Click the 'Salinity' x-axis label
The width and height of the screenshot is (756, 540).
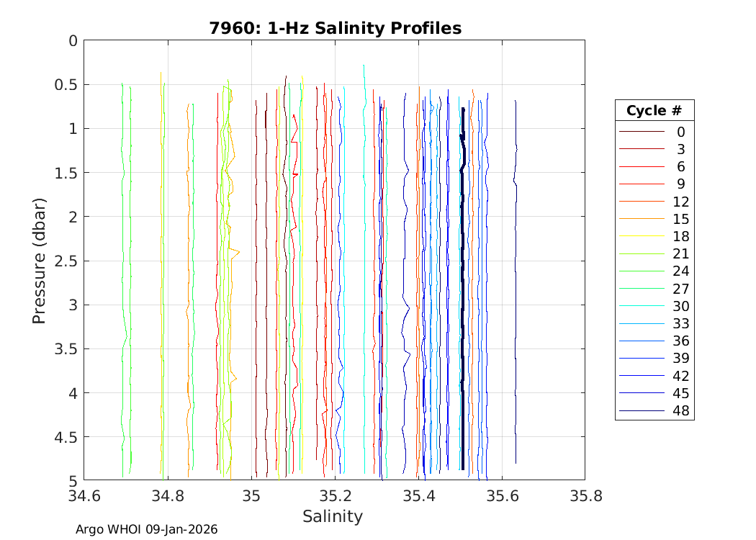(333, 516)
